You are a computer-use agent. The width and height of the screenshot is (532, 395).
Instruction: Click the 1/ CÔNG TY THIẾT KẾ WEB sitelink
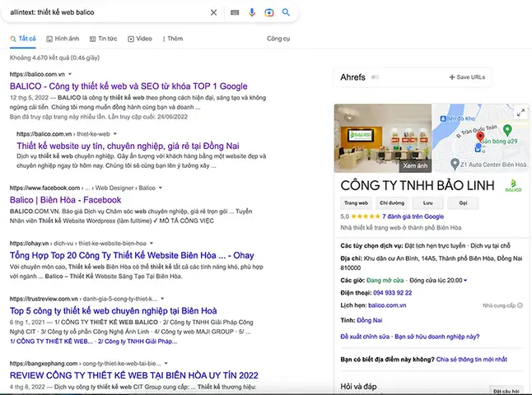[51, 342]
